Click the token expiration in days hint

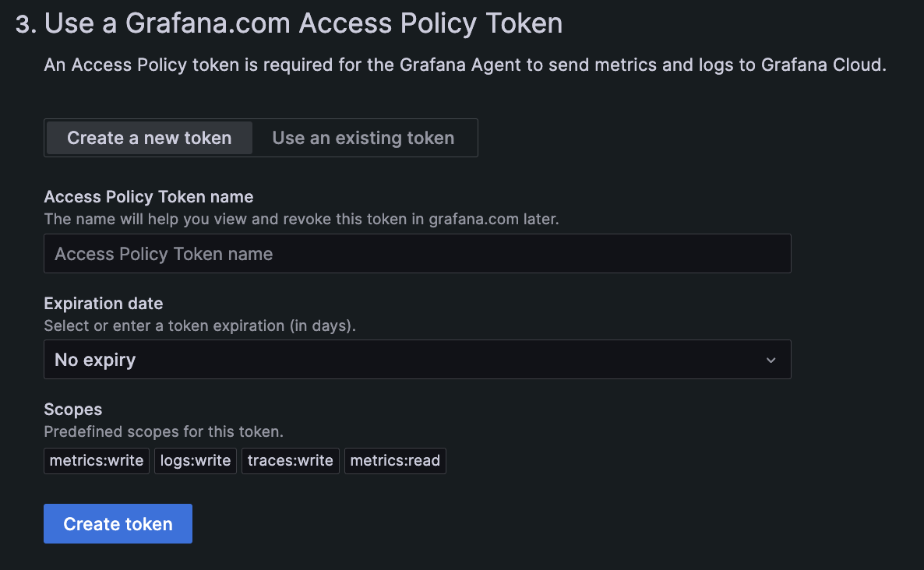(x=199, y=325)
